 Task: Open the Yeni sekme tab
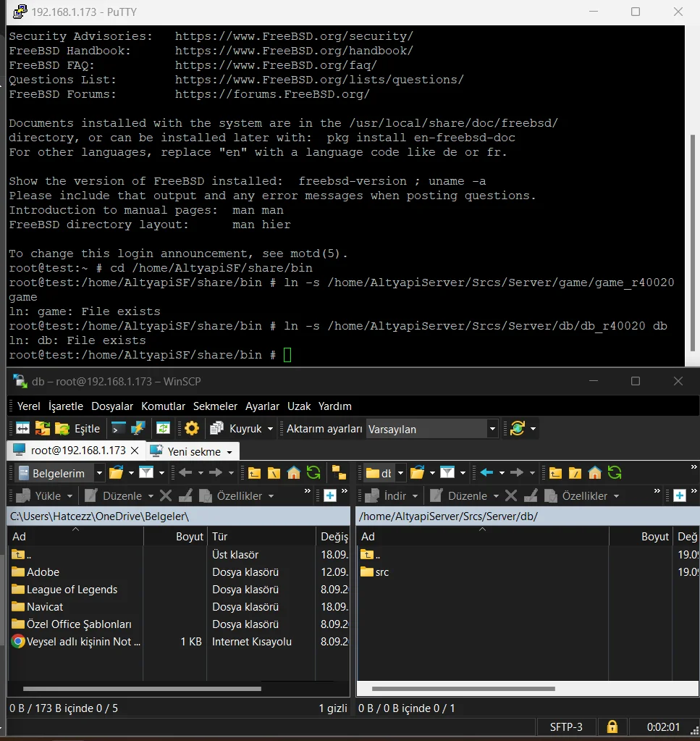click(x=194, y=451)
